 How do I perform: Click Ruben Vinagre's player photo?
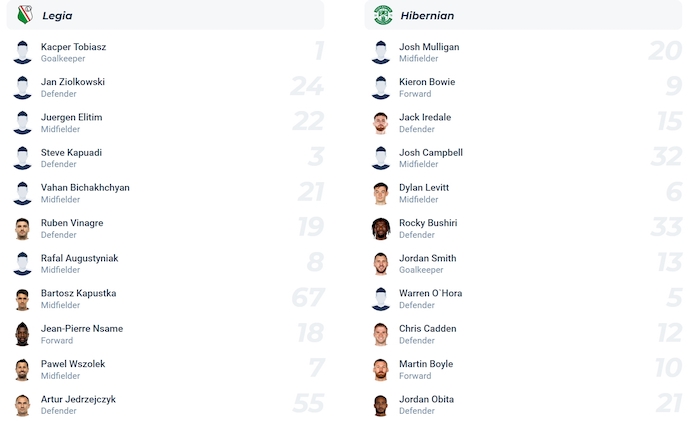point(23,229)
